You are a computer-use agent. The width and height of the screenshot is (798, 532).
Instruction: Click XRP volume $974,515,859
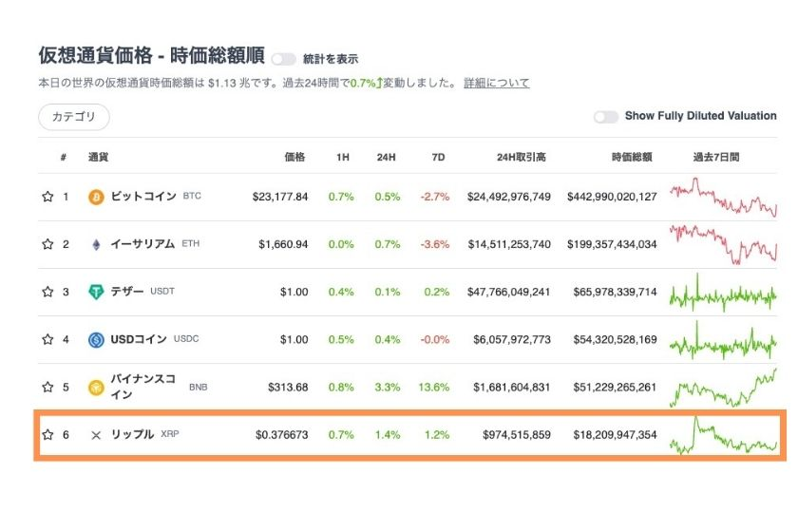(x=517, y=435)
